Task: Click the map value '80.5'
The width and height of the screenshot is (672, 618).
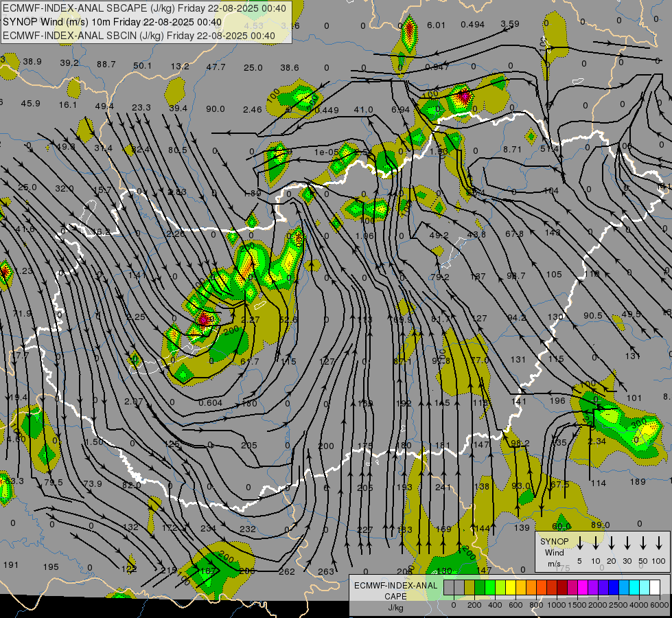Action: pyautogui.click(x=178, y=150)
